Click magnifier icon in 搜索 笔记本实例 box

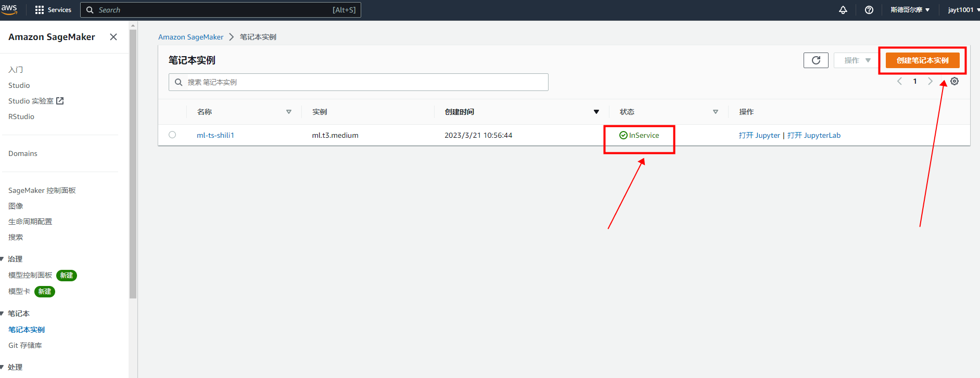point(179,82)
